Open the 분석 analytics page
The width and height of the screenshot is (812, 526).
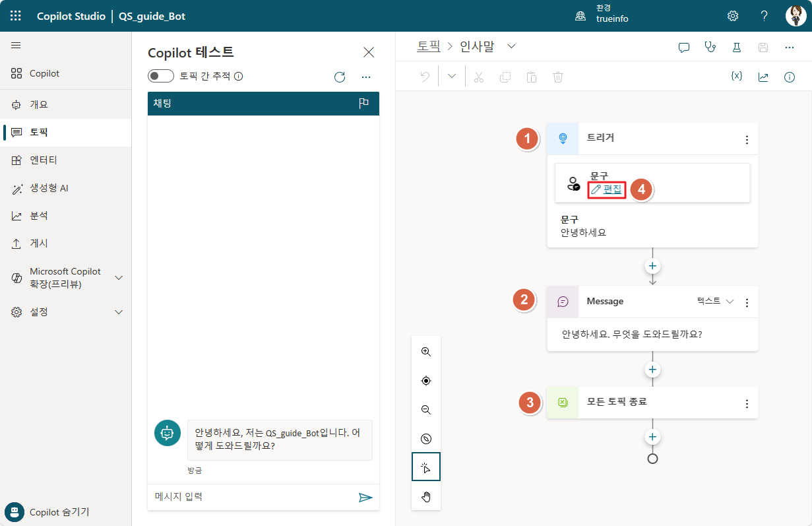click(66, 216)
